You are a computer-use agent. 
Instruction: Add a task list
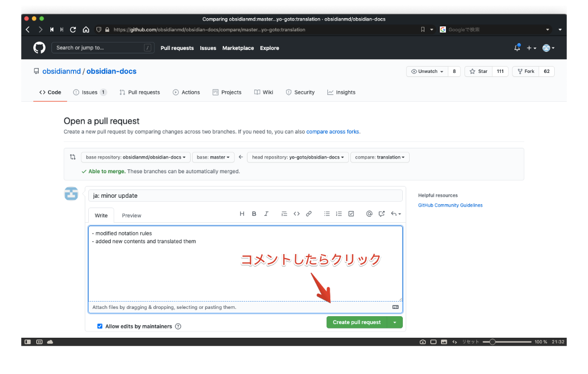[x=351, y=214]
